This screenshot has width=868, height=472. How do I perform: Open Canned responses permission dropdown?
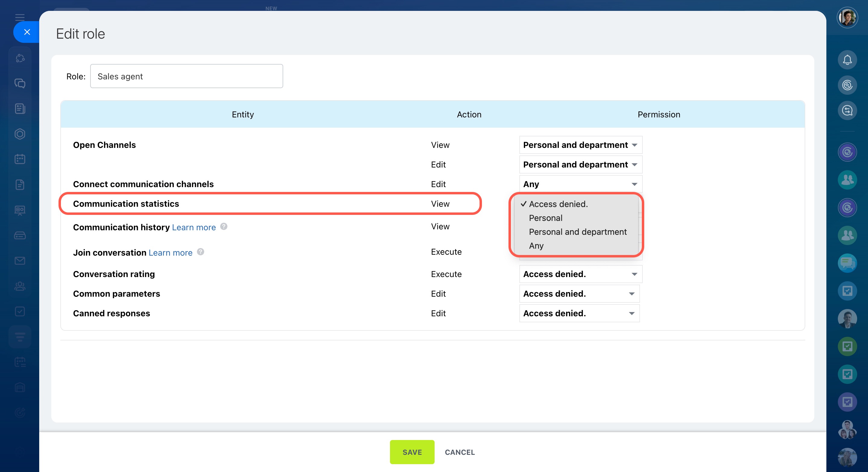click(x=579, y=313)
